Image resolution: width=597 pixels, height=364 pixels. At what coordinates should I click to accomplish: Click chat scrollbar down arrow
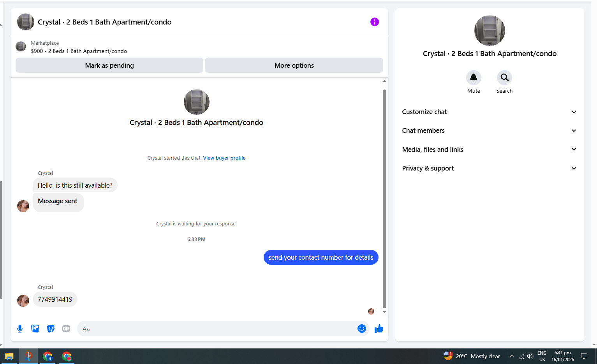point(384,312)
